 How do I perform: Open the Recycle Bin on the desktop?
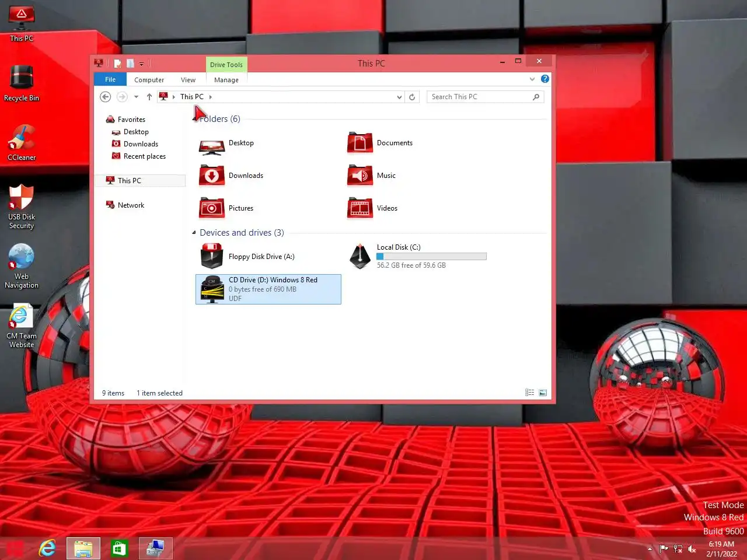(x=22, y=83)
